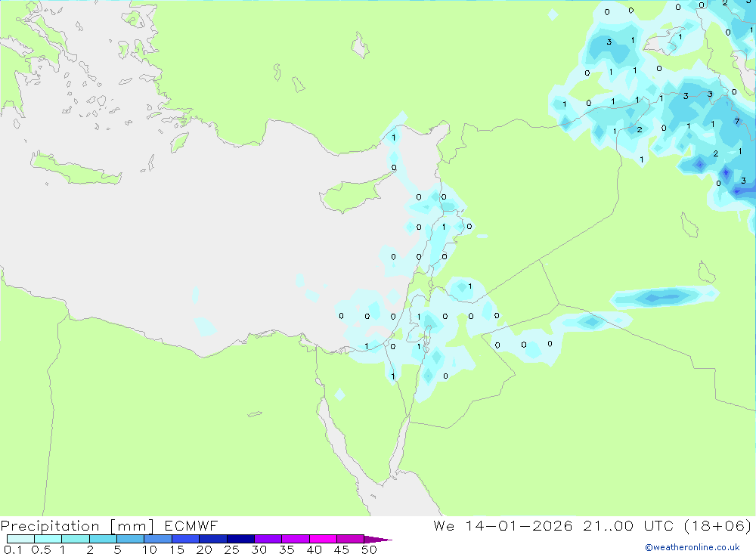Click the 20 to 25 mm legend swatch
This screenshot has height=554, width=756.
click(212, 539)
